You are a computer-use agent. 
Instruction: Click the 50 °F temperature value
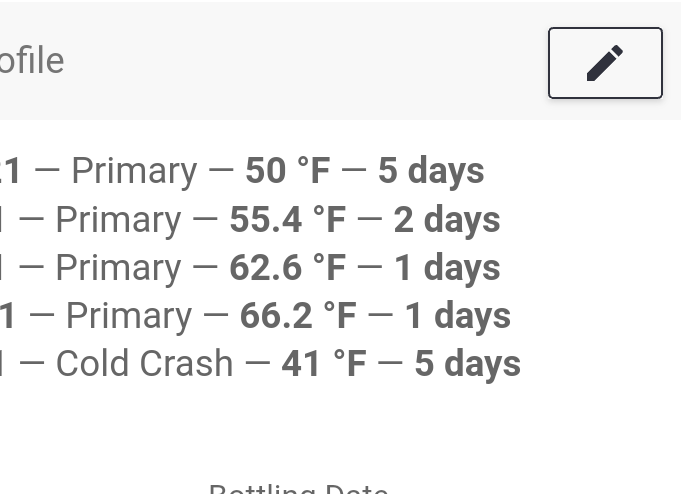(x=288, y=170)
